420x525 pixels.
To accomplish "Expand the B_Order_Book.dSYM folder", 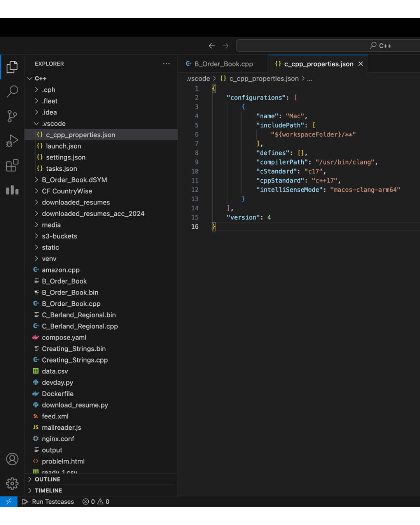I will (101, 180).
